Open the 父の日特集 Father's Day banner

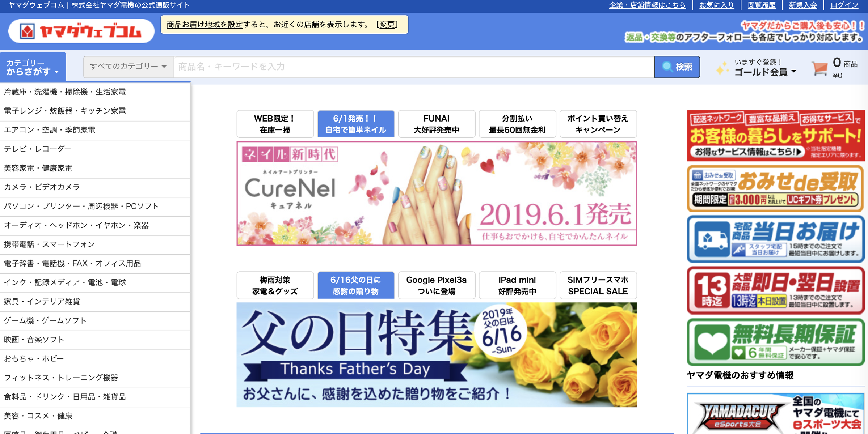click(437, 355)
